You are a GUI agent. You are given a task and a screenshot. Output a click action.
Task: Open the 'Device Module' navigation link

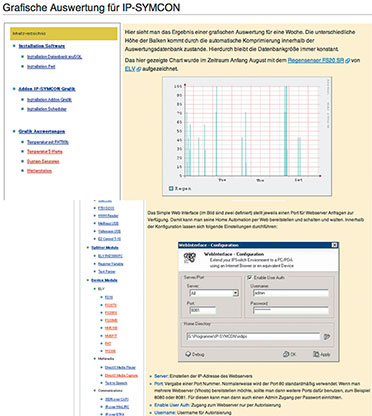point(104,280)
